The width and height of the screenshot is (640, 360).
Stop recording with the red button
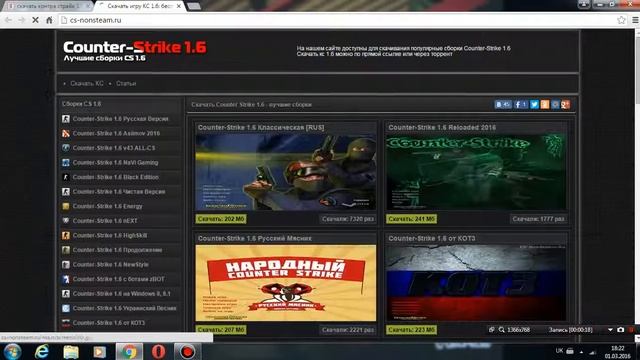[x=631, y=330]
